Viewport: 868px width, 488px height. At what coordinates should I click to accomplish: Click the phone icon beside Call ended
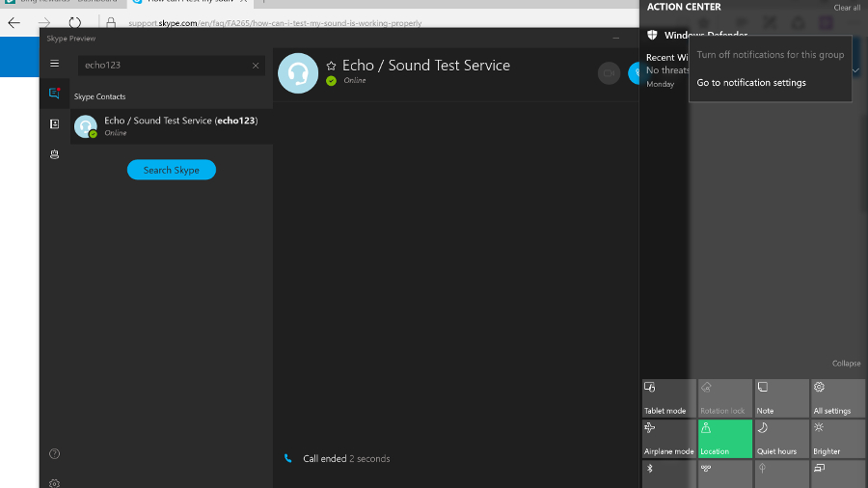(x=287, y=458)
